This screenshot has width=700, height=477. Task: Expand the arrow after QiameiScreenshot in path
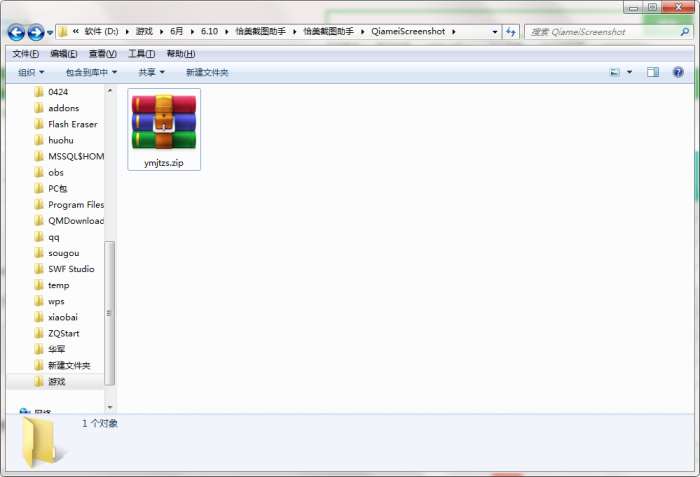coord(454,32)
